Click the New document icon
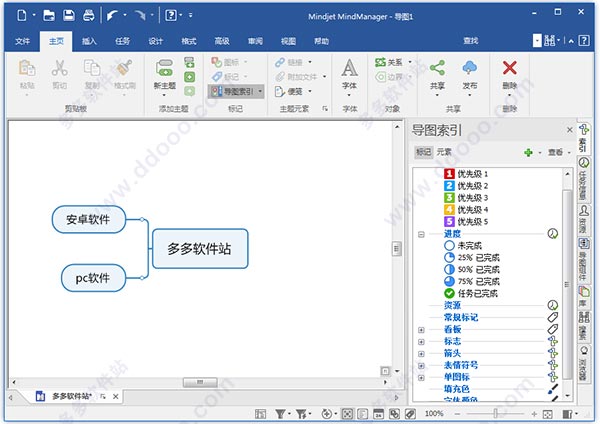Screen dimensions: 600x424 (x=22, y=15)
